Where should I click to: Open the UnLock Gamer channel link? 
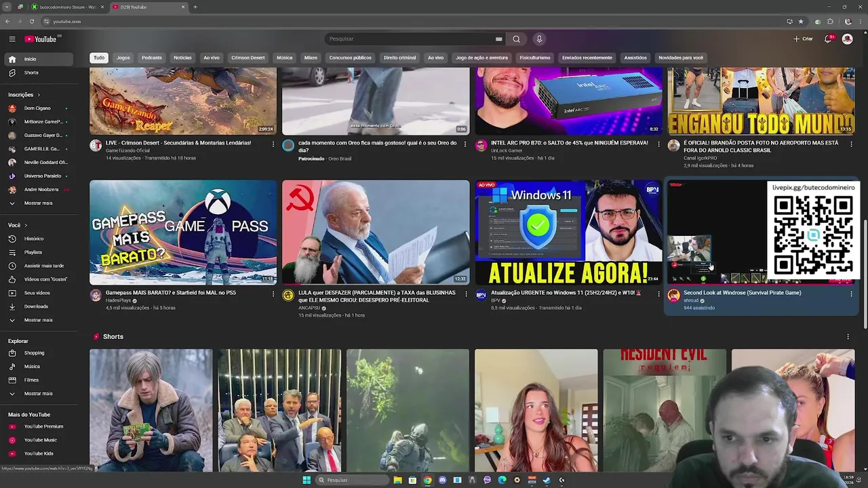507,150
